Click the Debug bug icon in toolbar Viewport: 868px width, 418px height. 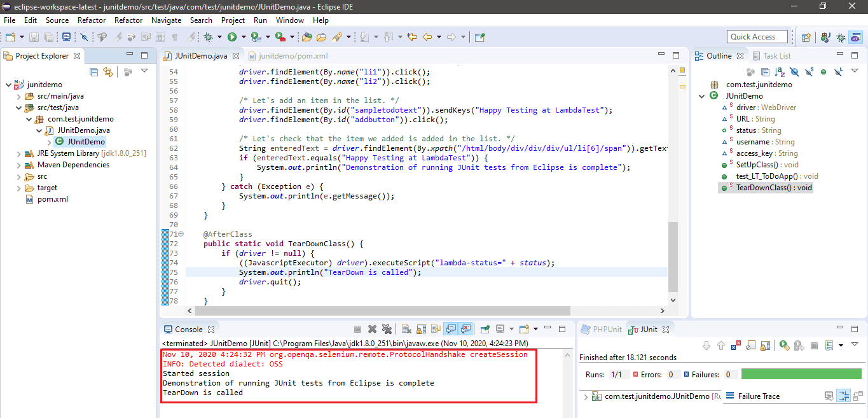tap(209, 37)
